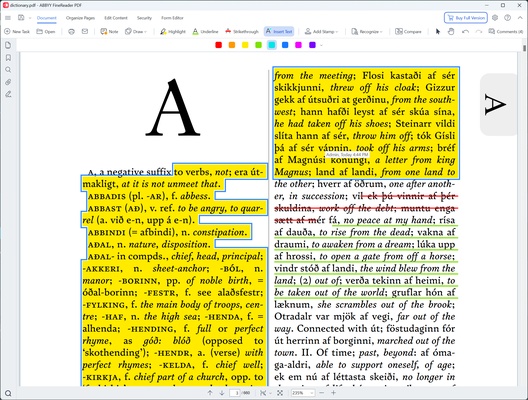528x400 pixels.
Task: Expand the view mode dropdown arrow
Action: coord(270,393)
